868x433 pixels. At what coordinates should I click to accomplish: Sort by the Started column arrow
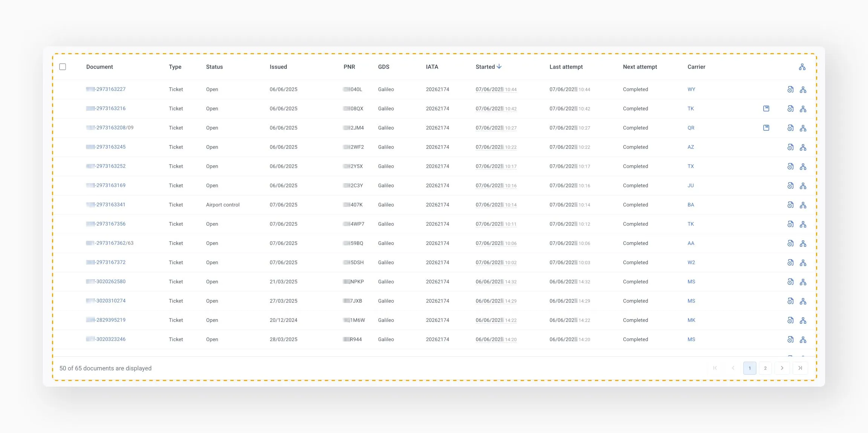pyautogui.click(x=499, y=66)
